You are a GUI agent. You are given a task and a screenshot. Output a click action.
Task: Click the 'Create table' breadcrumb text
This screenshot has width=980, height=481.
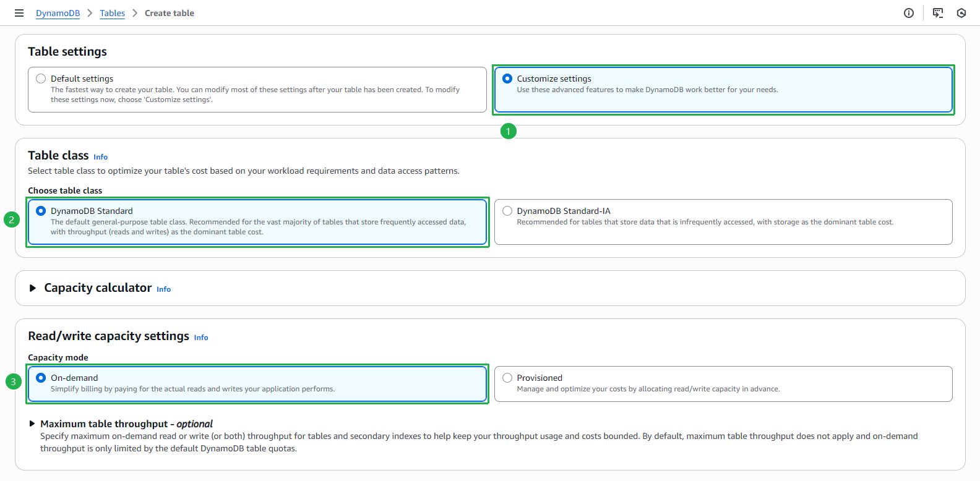coord(170,13)
